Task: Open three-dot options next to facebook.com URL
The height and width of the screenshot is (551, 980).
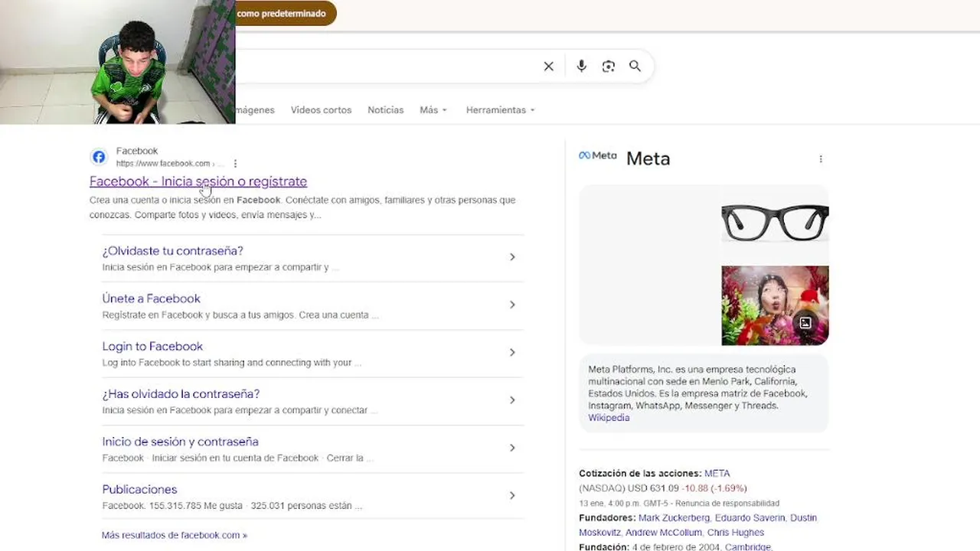Action: 235,164
